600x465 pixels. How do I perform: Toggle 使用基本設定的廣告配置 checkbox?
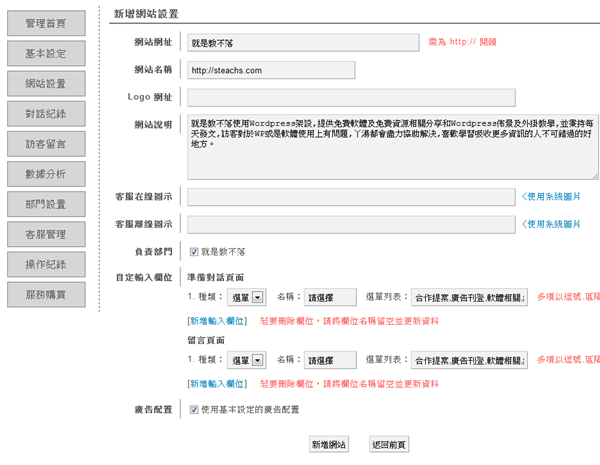[x=194, y=410]
